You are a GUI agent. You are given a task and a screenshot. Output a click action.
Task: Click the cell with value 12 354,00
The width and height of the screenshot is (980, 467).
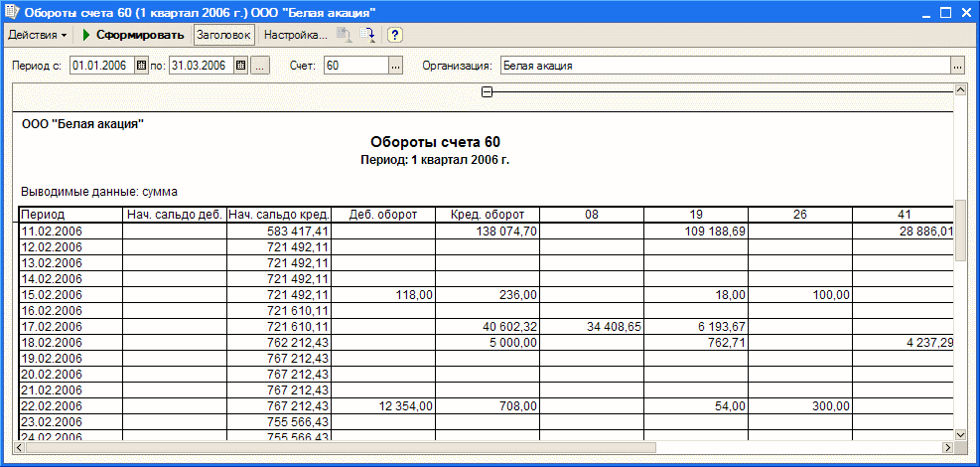click(x=383, y=406)
